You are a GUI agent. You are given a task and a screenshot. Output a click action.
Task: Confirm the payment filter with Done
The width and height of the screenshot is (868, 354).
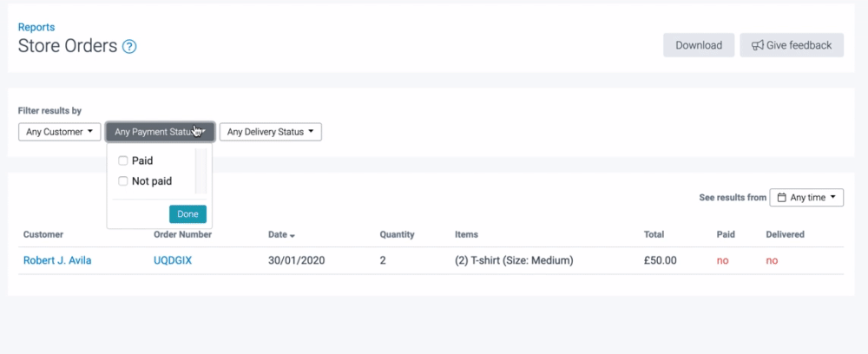coord(187,213)
